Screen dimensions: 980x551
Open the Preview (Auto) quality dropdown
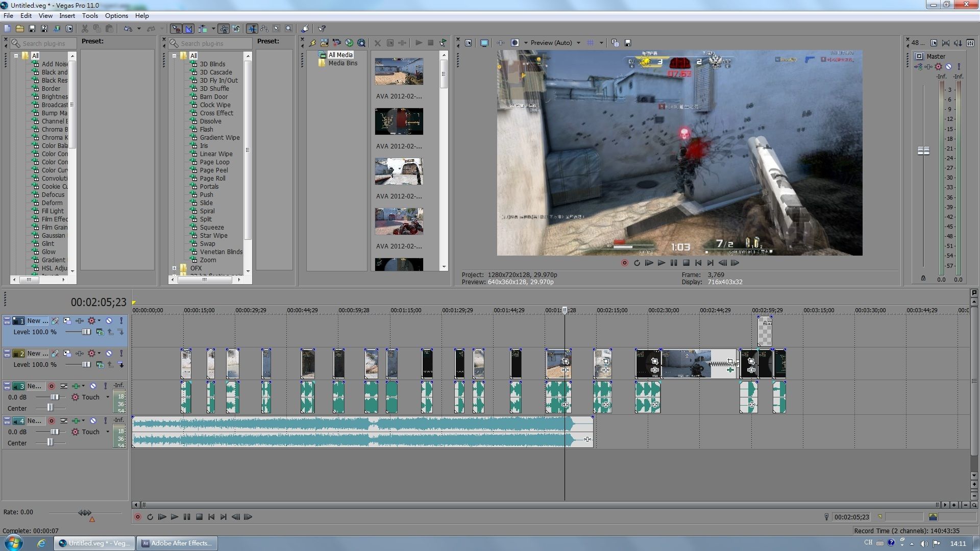[x=578, y=43]
